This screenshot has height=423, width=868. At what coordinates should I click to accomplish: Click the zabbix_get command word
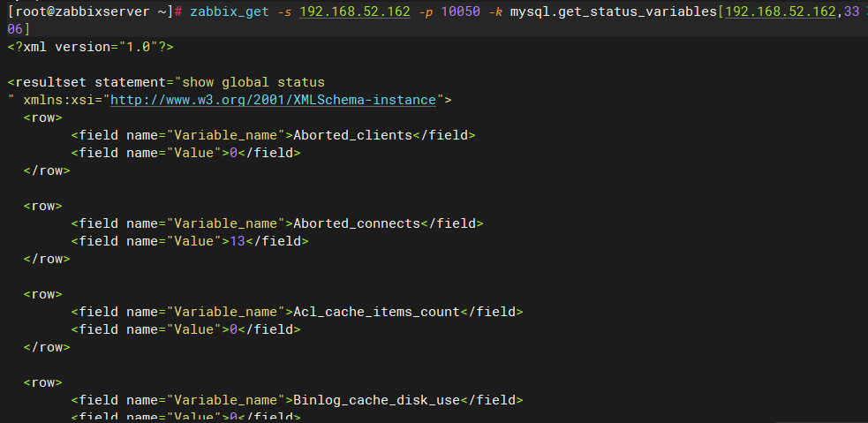tap(230, 11)
